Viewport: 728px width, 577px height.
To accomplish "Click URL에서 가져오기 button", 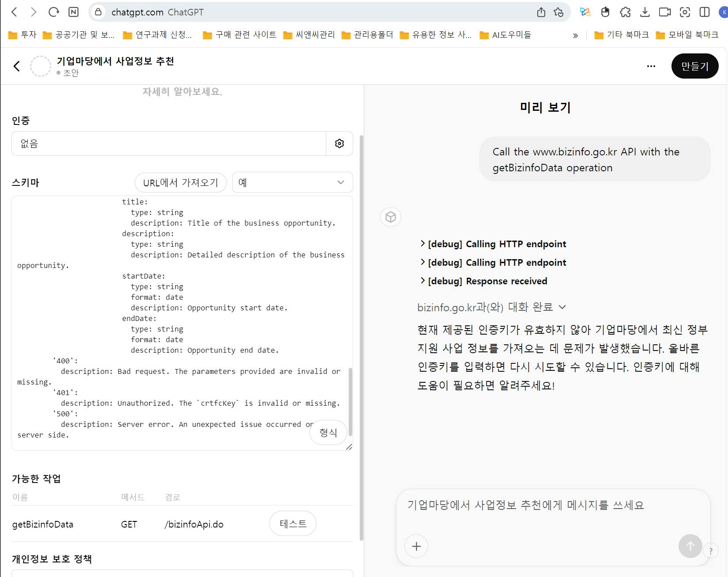I will (x=181, y=182).
